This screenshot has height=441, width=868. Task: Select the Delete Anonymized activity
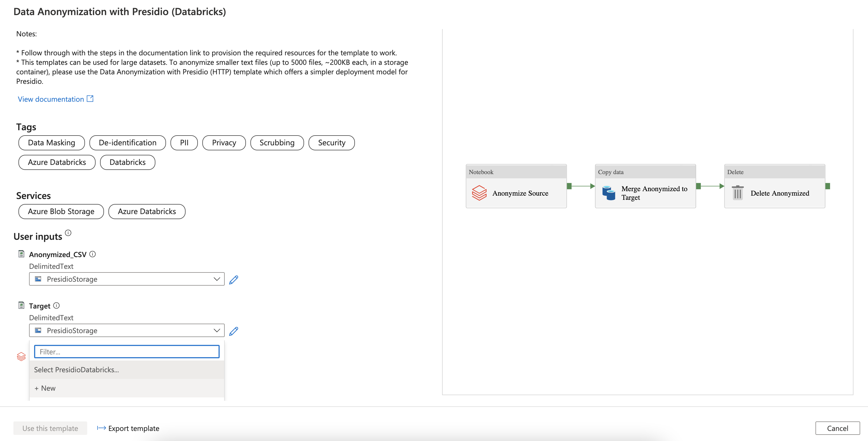775,186
